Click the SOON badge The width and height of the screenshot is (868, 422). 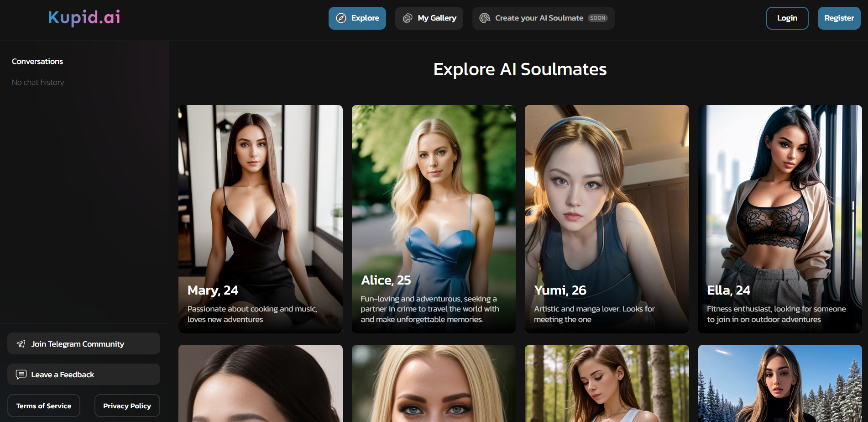[x=597, y=18]
